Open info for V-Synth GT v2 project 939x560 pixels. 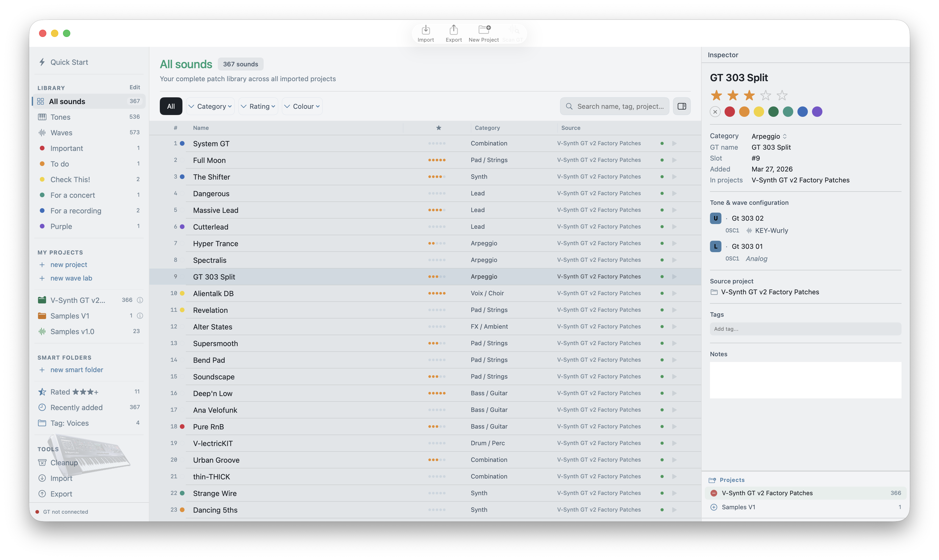(x=140, y=300)
